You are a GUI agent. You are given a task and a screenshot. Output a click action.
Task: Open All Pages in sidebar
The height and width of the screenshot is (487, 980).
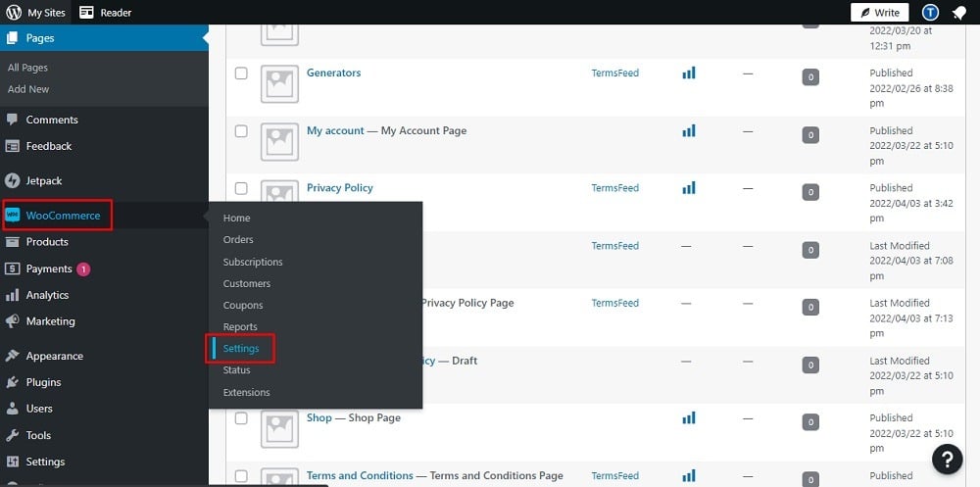[28, 68]
